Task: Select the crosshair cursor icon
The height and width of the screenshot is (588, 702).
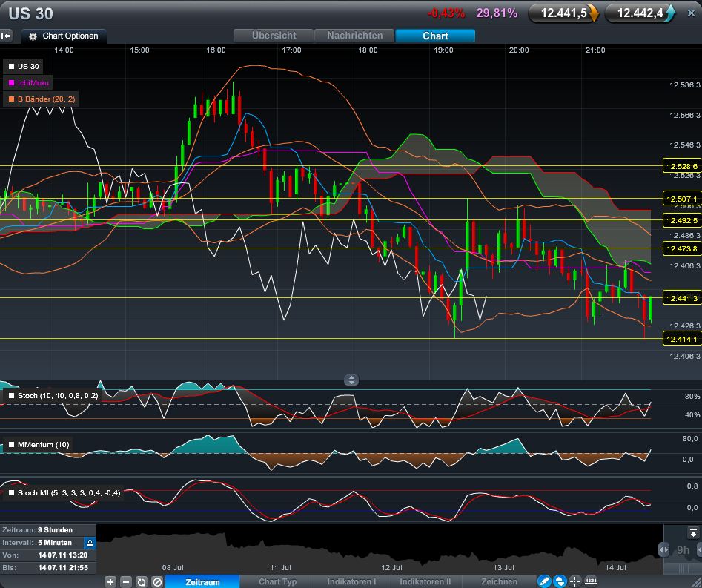Action: pos(574,581)
